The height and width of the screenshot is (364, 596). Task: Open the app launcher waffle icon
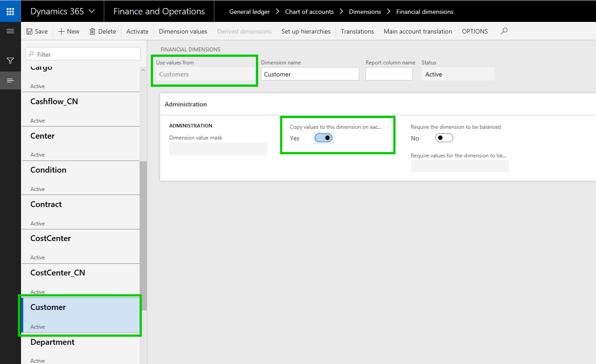(10, 11)
